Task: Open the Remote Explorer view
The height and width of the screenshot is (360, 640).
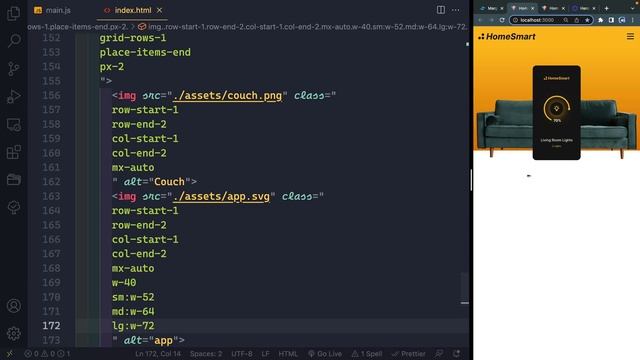Action: tap(13, 124)
